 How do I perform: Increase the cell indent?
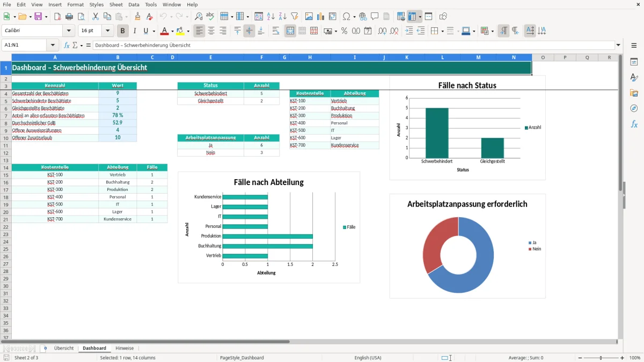409,31
